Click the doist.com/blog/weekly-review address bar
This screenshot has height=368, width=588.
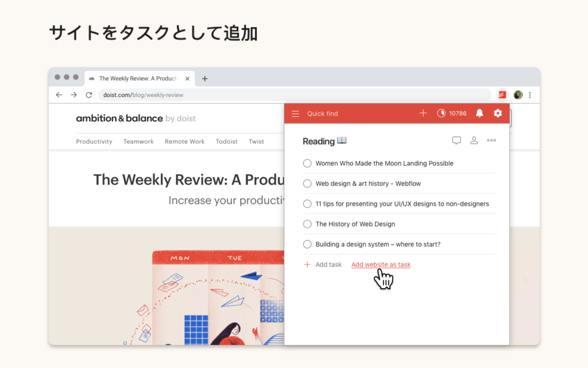[295, 95]
